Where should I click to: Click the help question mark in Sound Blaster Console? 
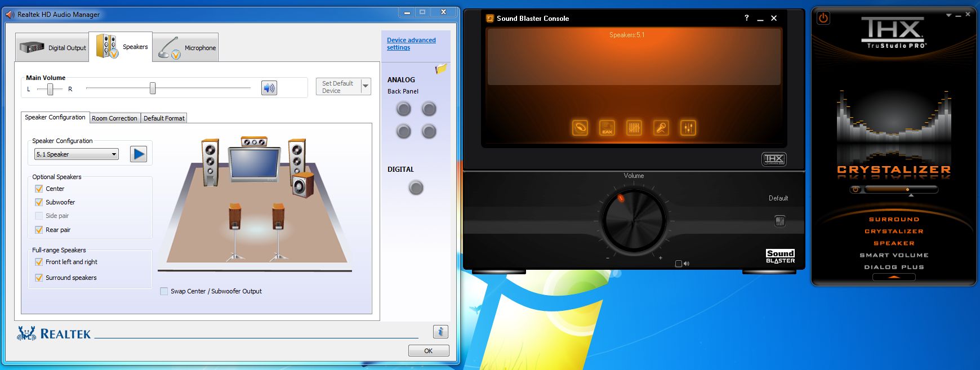click(747, 18)
